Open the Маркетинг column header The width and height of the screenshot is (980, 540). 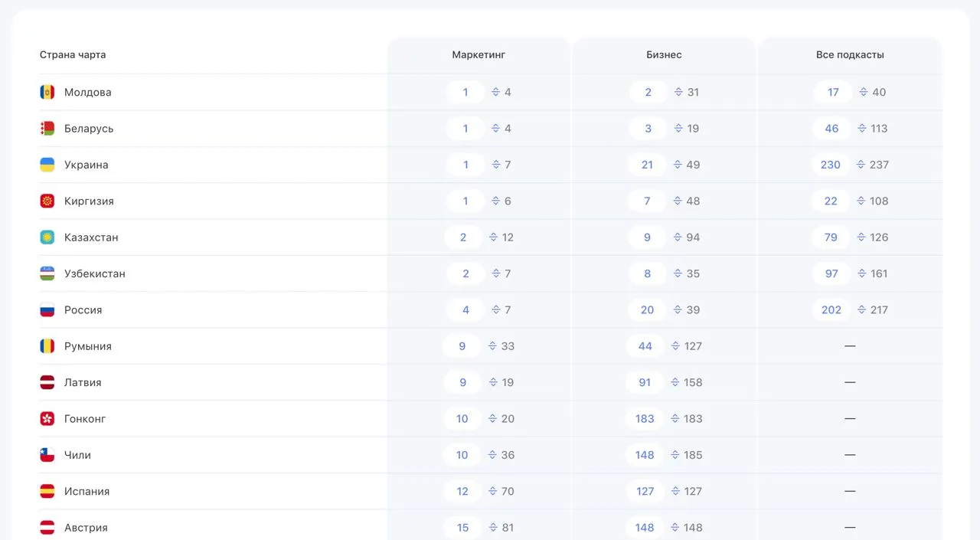[x=479, y=55]
